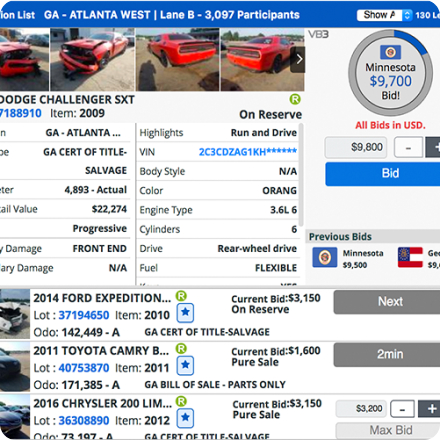This screenshot has height=440, width=440.
Task: Click Max Bid button for Chrysler 200
Action: [x=388, y=431]
